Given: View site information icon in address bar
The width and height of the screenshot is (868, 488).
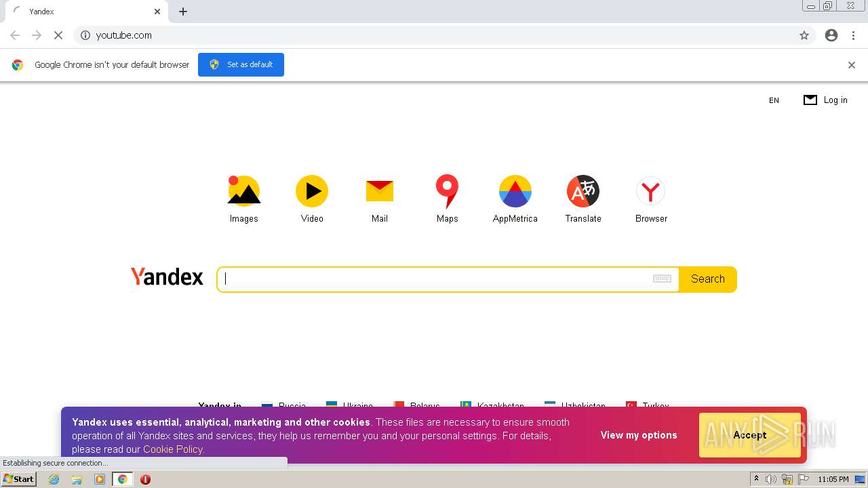Looking at the screenshot, I should click(x=85, y=35).
